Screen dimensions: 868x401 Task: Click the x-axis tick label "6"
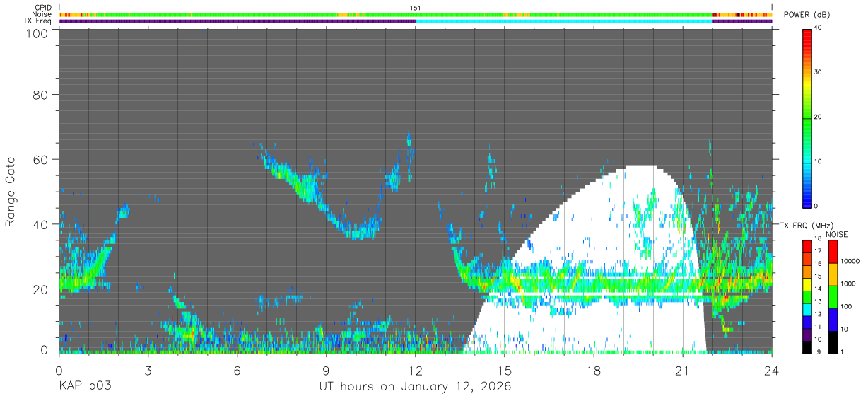(237, 371)
